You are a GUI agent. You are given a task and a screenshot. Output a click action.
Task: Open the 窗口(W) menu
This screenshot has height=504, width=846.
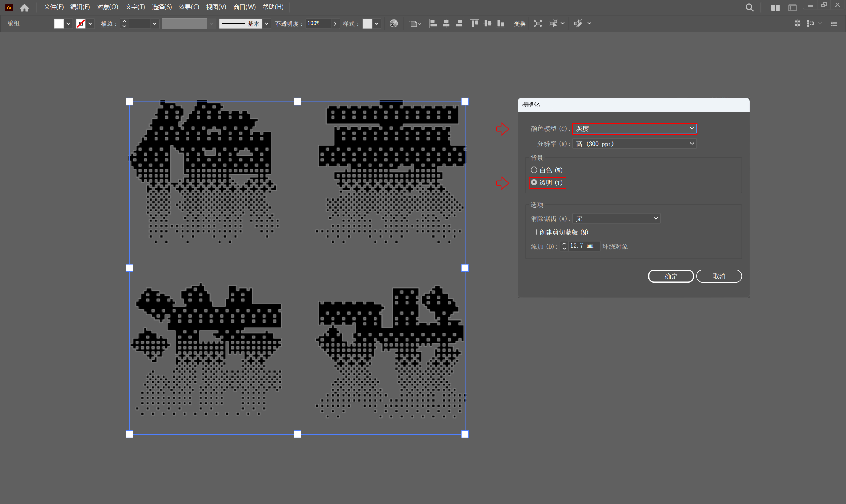point(244,7)
